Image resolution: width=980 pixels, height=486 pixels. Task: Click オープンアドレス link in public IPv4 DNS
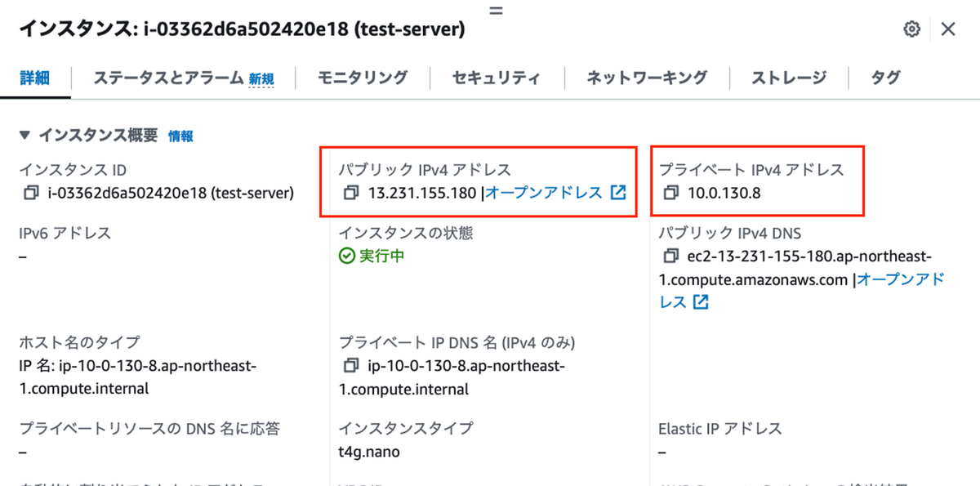pyautogui.click(x=900, y=279)
